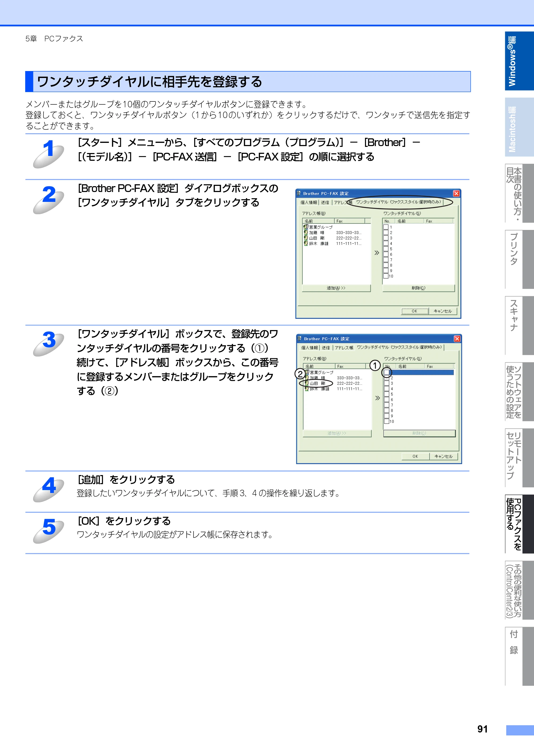Screen dimensions: 534x756
Task: Click the 加藤 晴 contact icon in step 3 dialog
Action: [307, 378]
